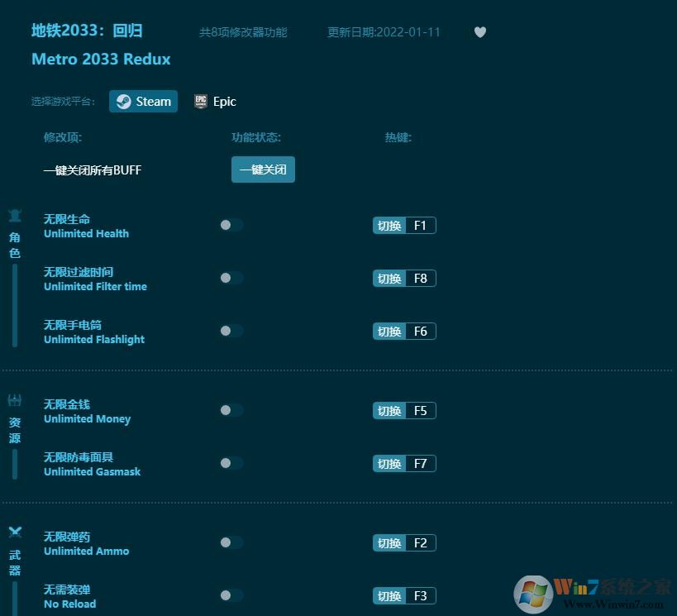Enable the Unlimited Health toggle
The height and width of the screenshot is (616, 677).
pyautogui.click(x=231, y=225)
